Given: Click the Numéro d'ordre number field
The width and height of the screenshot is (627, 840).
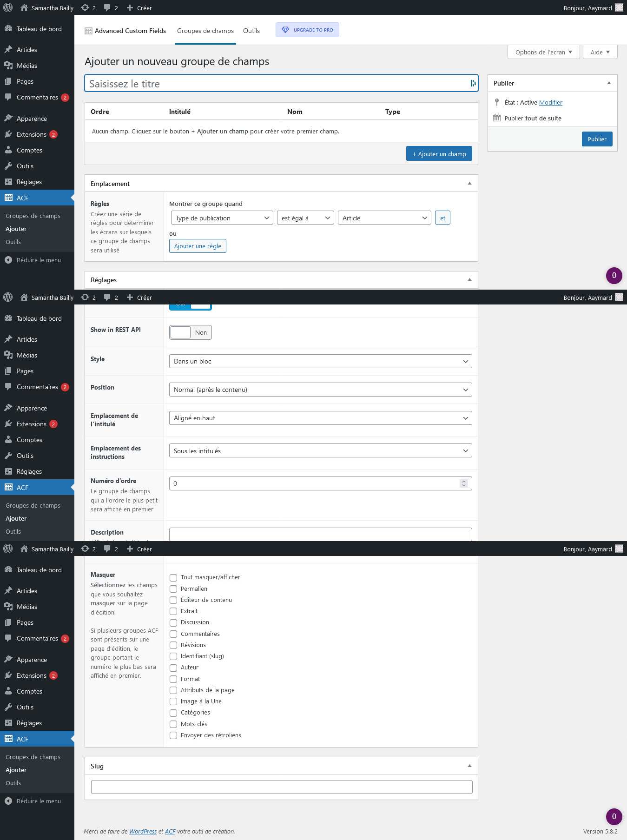Looking at the screenshot, I should click(321, 483).
